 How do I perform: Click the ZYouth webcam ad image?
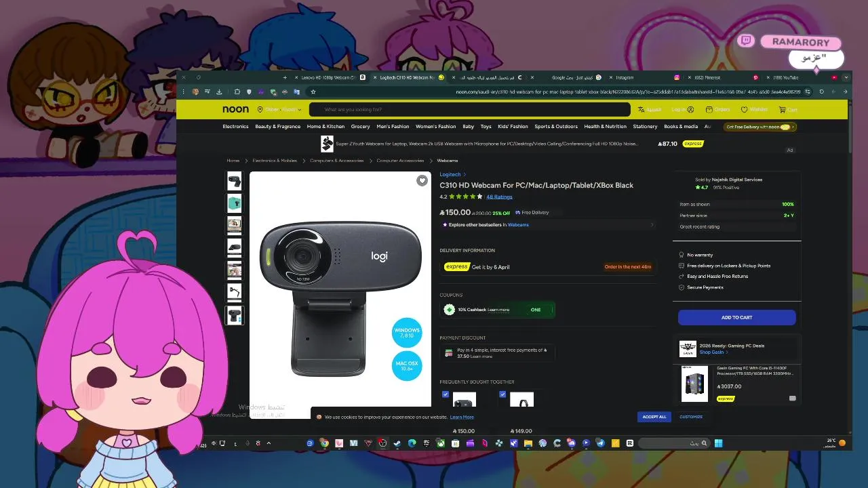(327, 144)
